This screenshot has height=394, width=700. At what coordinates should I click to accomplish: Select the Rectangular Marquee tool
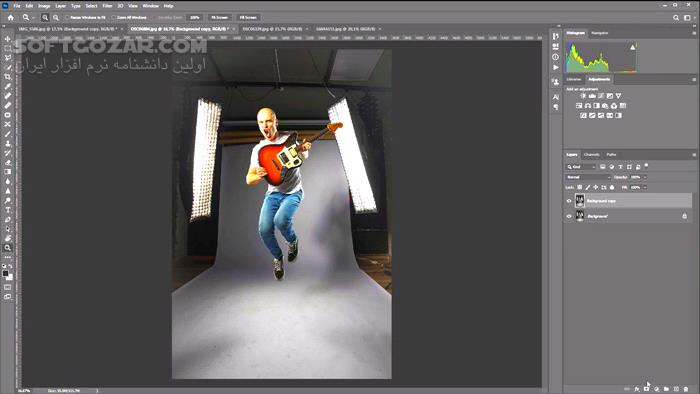pos(8,48)
